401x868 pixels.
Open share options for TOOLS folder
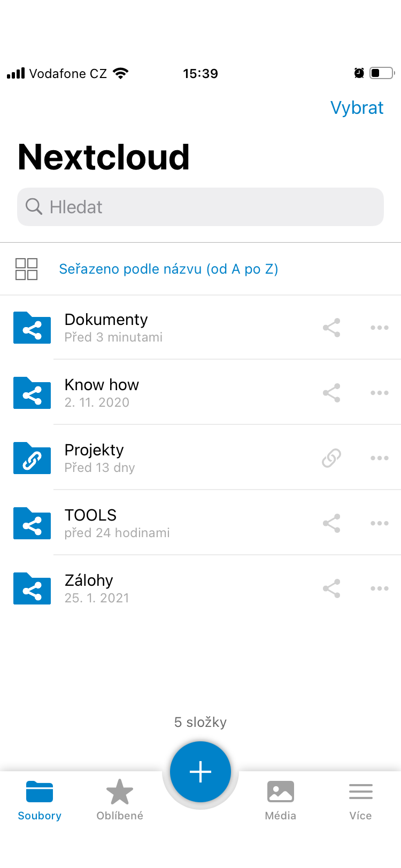pos(331,523)
